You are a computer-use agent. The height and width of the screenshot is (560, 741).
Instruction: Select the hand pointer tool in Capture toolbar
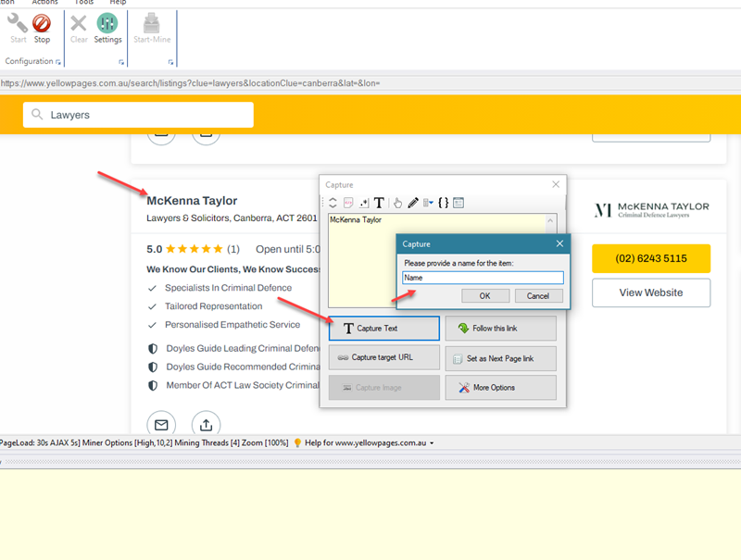pyautogui.click(x=397, y=203)
